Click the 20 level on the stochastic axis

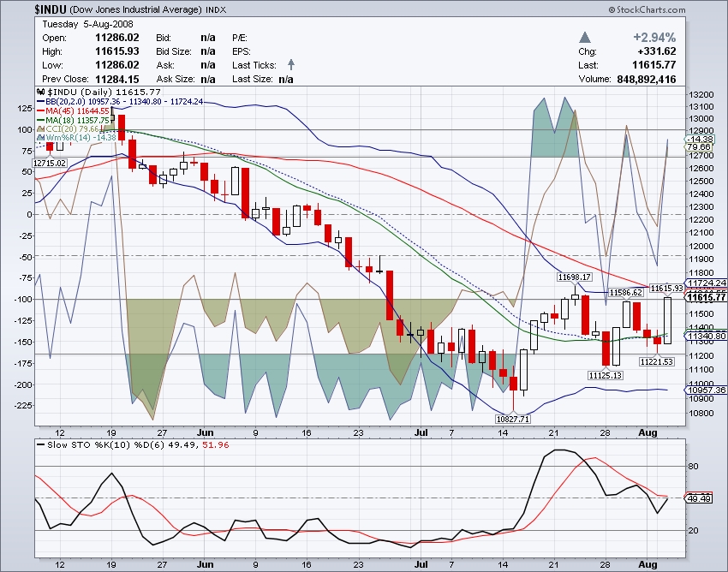click(693, 530)
